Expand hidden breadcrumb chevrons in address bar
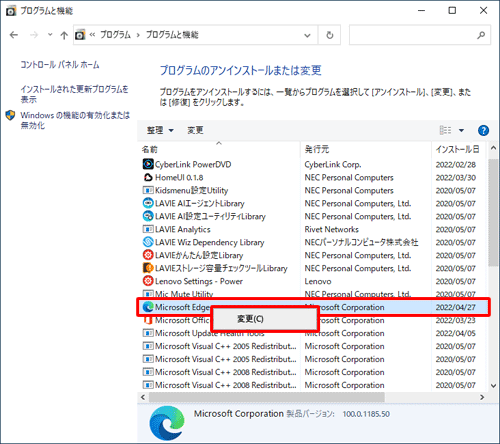 coord(92,35)
